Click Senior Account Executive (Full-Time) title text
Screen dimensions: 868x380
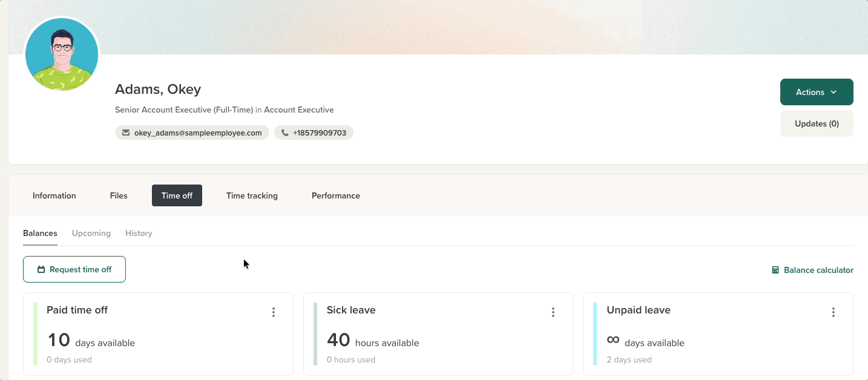pos(184,110)
